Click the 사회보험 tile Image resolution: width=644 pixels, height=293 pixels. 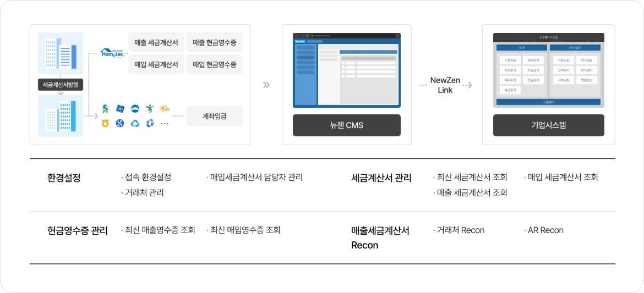coord(564,80)
